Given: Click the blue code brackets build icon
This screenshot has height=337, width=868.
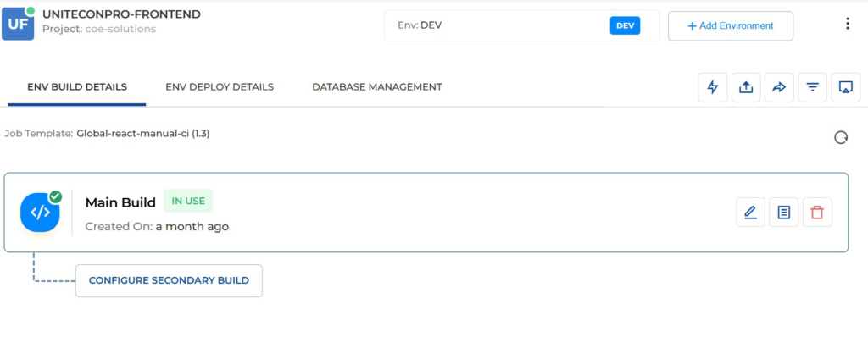Looking at the screenshot, I should [40, 213].
